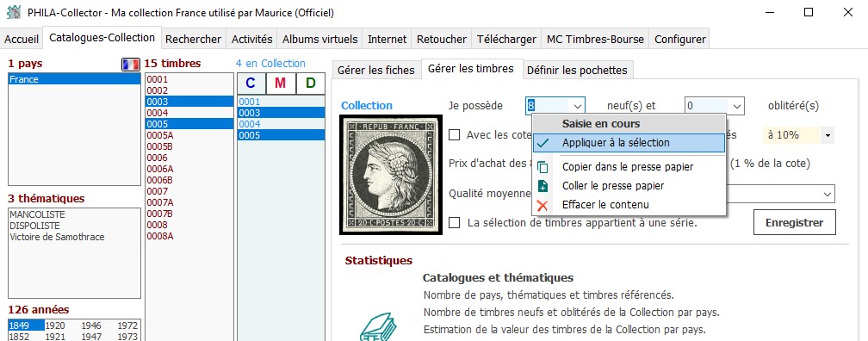Viewport: 868px width, 341px height.
Task: Click the red X icon beside Effacer le contenu
Action: [543, 205]
